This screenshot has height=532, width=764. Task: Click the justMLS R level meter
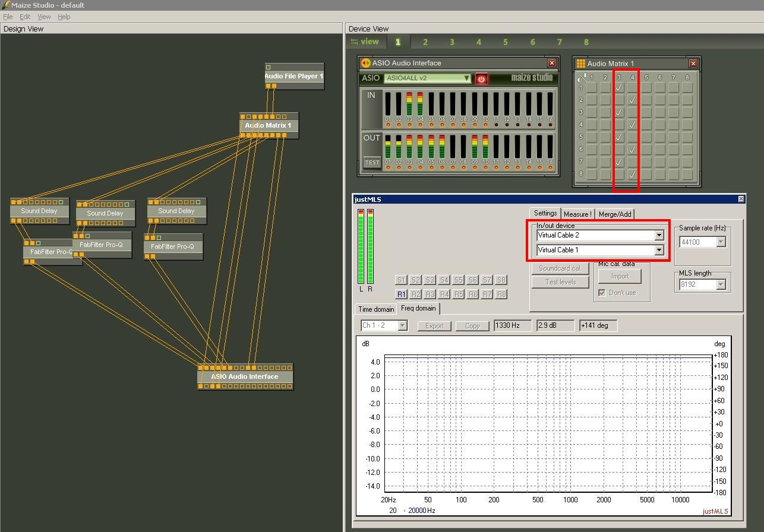[370, 246]
